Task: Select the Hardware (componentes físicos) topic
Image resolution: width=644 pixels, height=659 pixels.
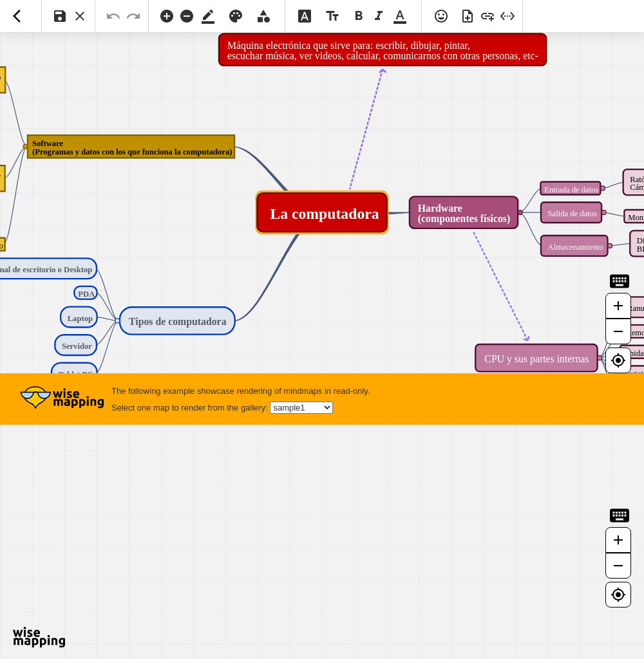Action: pyautogui.click(x=464, y=212)
